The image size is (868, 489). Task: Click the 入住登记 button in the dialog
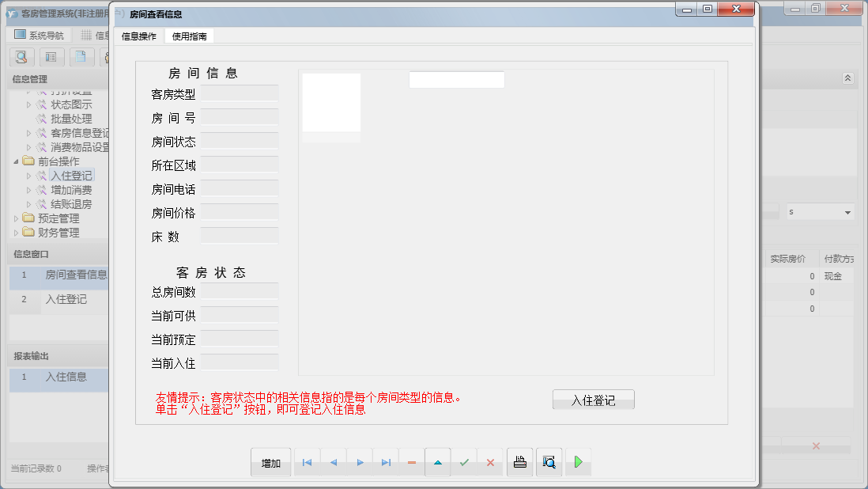click(x=594, y=400)
